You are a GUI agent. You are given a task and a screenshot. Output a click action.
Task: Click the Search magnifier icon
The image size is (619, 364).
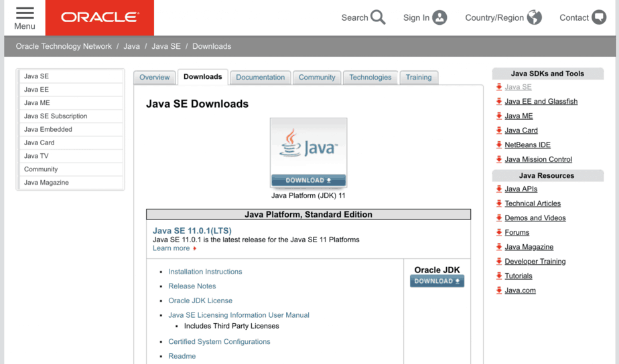pos(378,17)
